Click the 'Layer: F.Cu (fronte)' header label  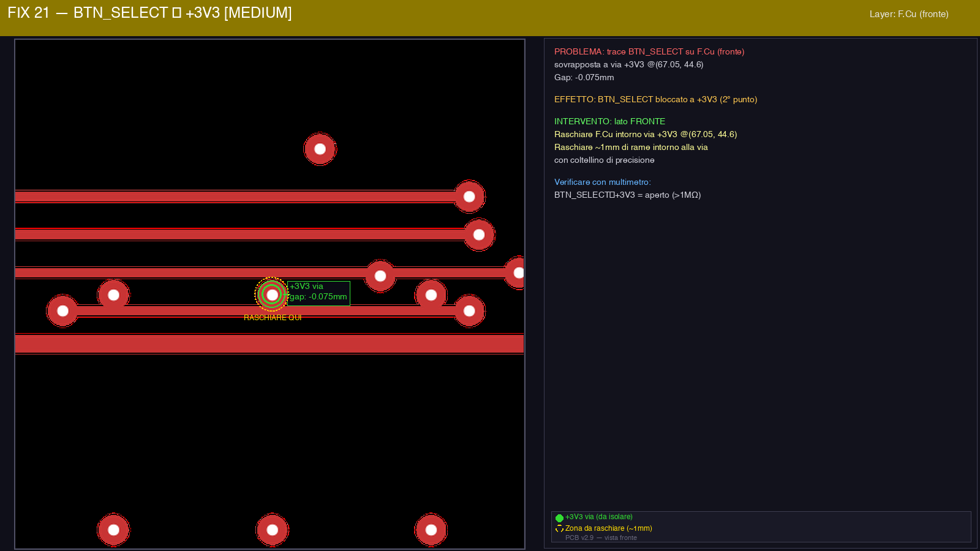908,14
